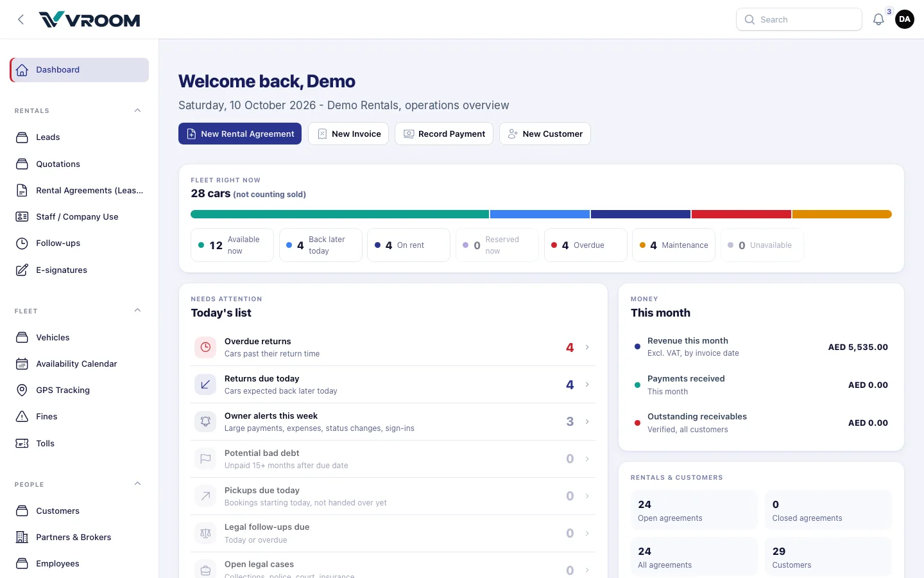
Task: Click the DA user avatar
Action: click(905, 19)
